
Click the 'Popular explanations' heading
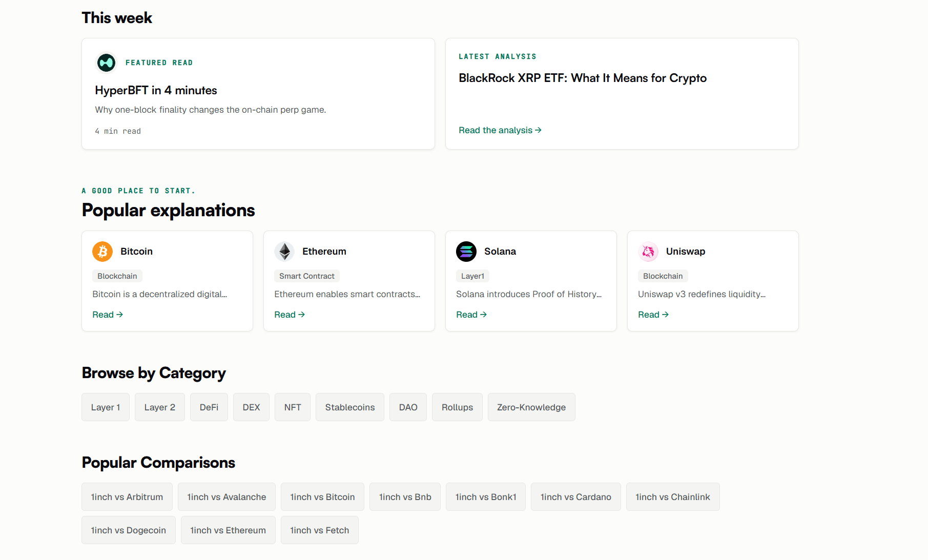click(168, 211)
